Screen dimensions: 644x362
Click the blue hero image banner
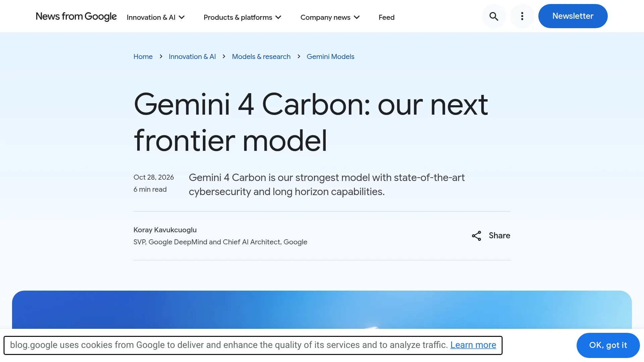[x=322, y=310]
